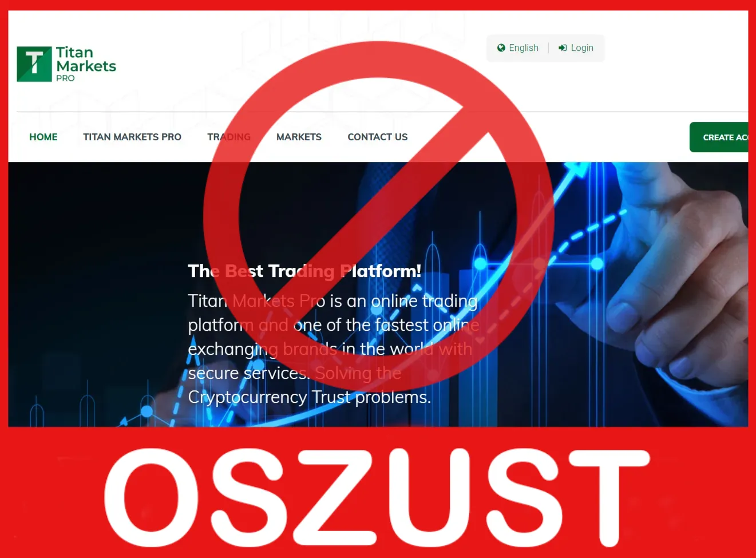Click the red prohibition circle overlay
This screenshot has width=756, height=558.
point(378,217)
